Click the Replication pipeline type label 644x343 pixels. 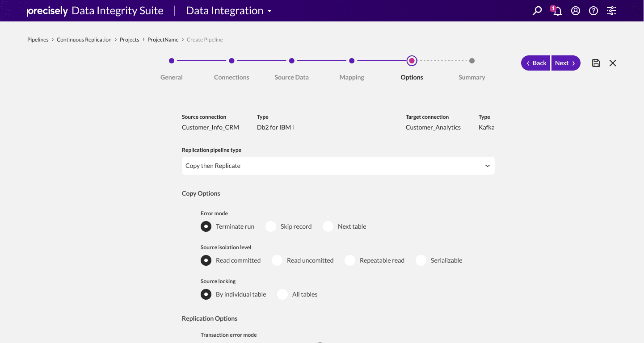211,150
